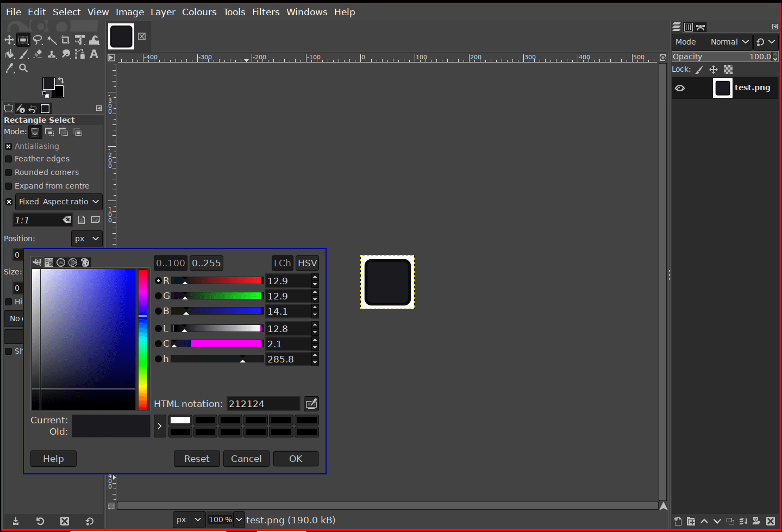Check Expand from centre

click(9, 186)
